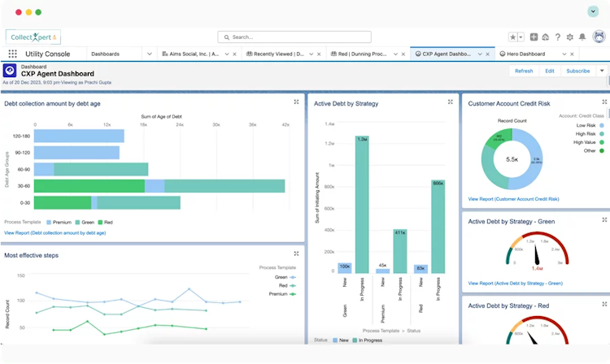Click the High Risk legend dot
The height and width of the screenshot is (364, 610).
click(x=601, y=134)
